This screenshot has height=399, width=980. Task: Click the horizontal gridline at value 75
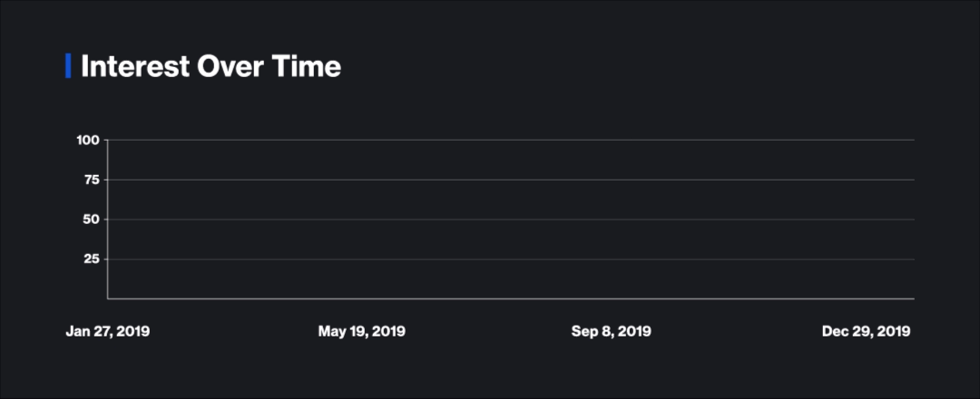pos(511,180)
